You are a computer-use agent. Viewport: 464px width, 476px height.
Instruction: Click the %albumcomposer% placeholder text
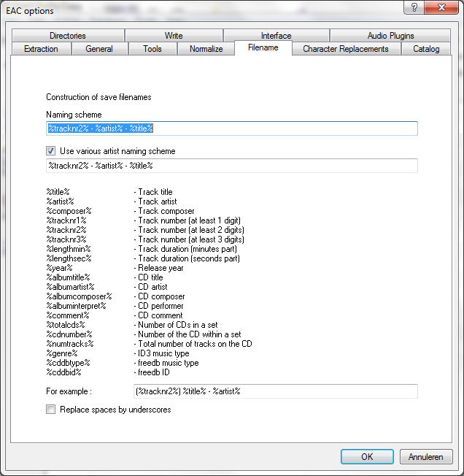(x=79, y=296)
